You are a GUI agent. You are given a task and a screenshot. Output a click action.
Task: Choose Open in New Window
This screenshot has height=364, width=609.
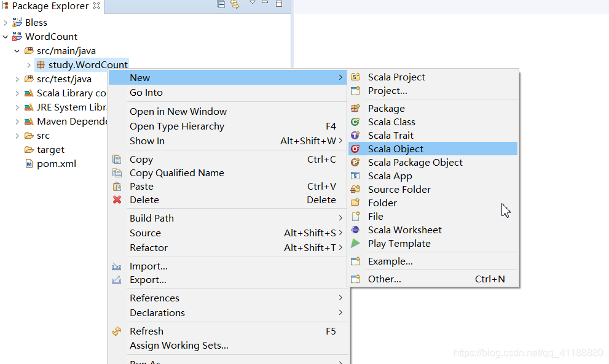227,111
